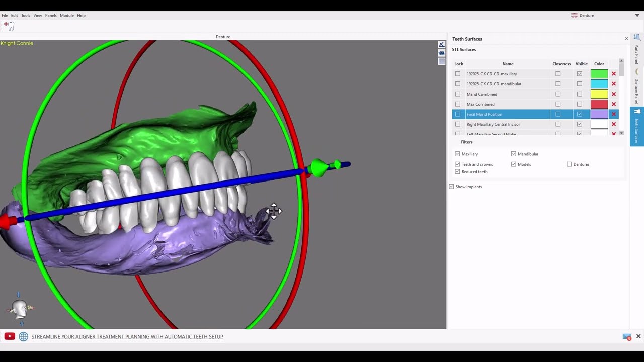Click the striped list icon in the viewport
Viewport: 644px width, 362px height.
(441, 61)
